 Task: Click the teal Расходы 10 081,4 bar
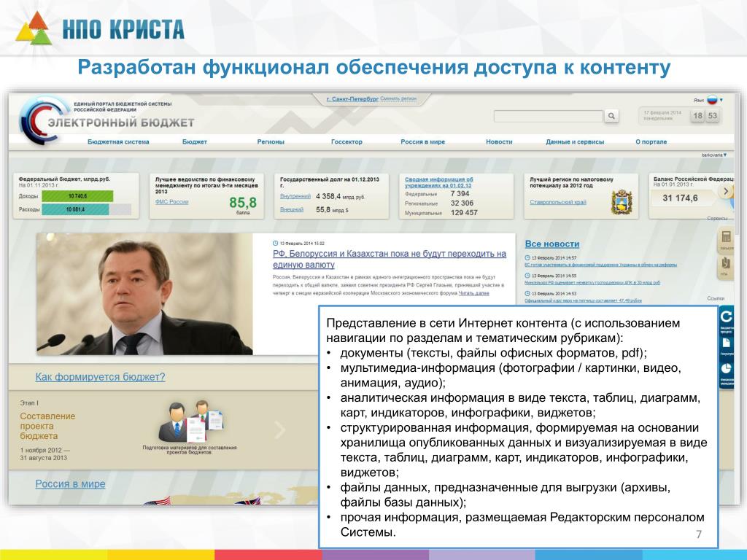(x=75, y=209)
